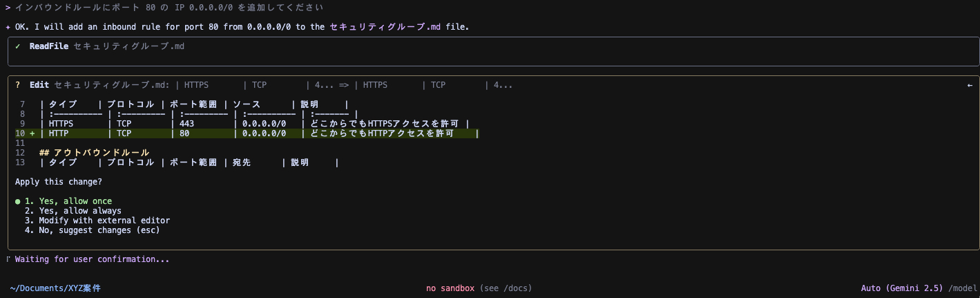This screenshot has height=298, width=980.
Task: Click the prompt chevron at the top line
Action: 8,7
